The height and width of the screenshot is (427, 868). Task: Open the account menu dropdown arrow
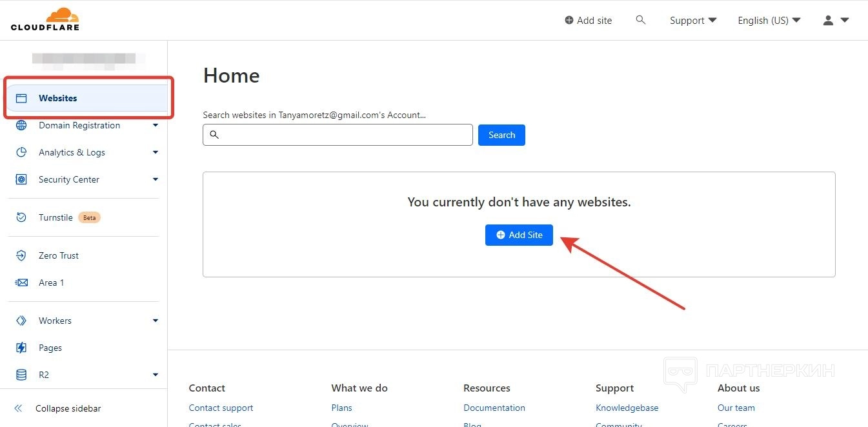point(845,20)
